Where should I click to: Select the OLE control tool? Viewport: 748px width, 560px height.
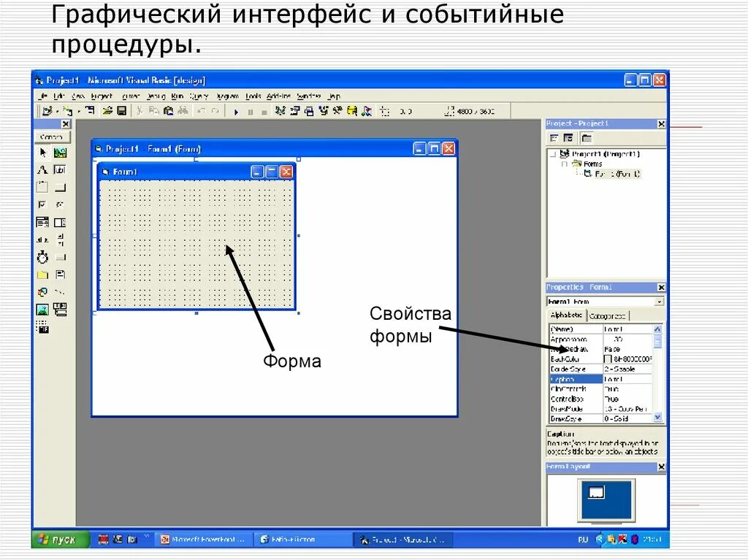point(42,327)
